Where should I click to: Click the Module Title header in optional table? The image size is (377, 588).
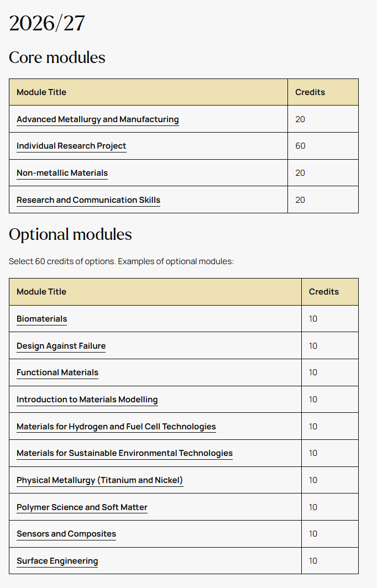pos(41,292)
